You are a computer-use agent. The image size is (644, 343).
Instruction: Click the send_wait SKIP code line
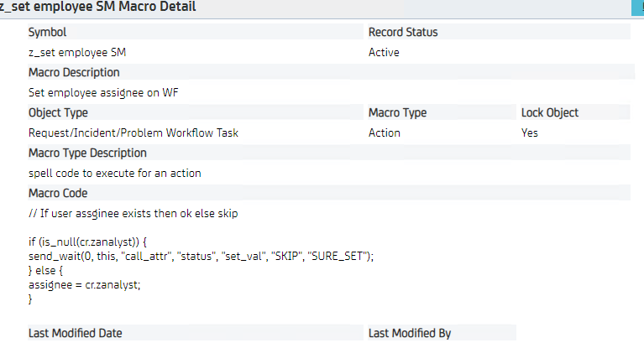click(201, 257)
